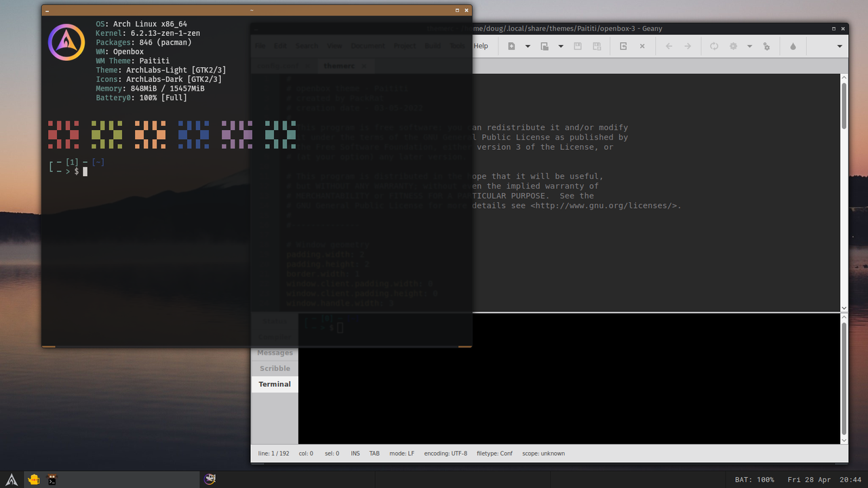The height and width of the screenshot is (488, 868).
Task: Click the Build gear icon
Action: click(x=733, y=46)
